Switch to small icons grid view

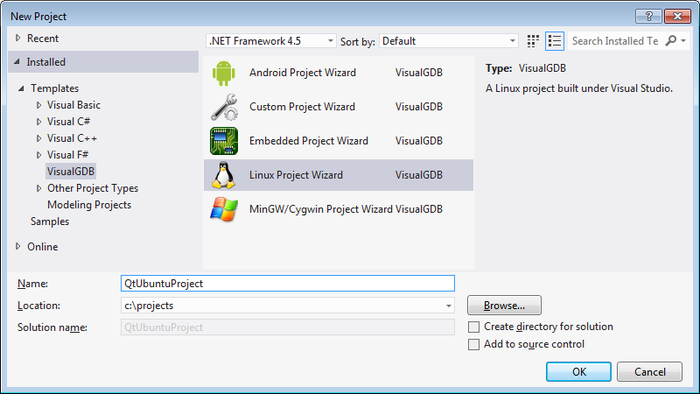533,41
